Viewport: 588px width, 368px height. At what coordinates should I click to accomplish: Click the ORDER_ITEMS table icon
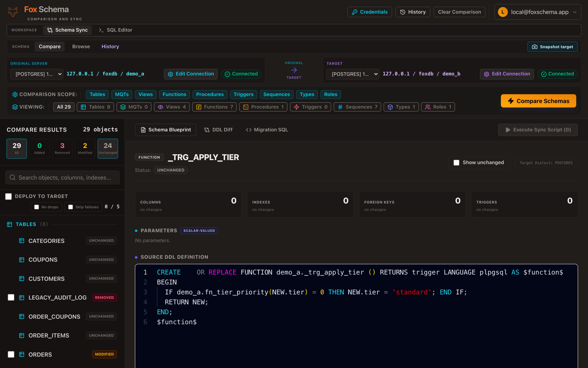[22, 336]
